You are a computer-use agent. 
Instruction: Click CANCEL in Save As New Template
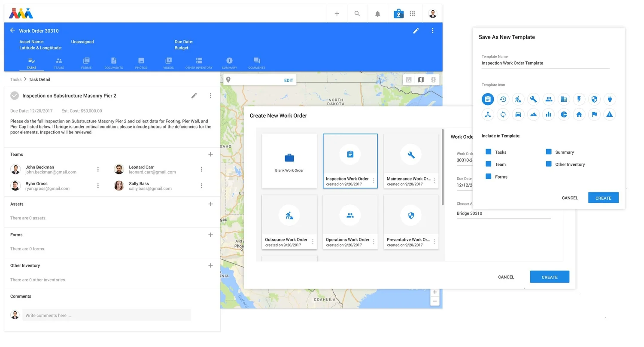pos(570,198)
